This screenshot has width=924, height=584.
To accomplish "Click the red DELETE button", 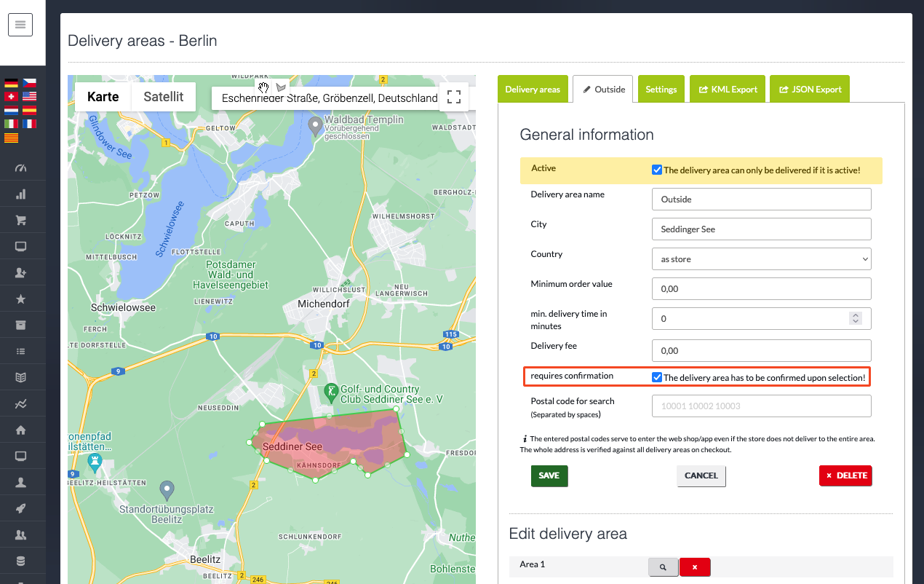I will click(845, 476).
